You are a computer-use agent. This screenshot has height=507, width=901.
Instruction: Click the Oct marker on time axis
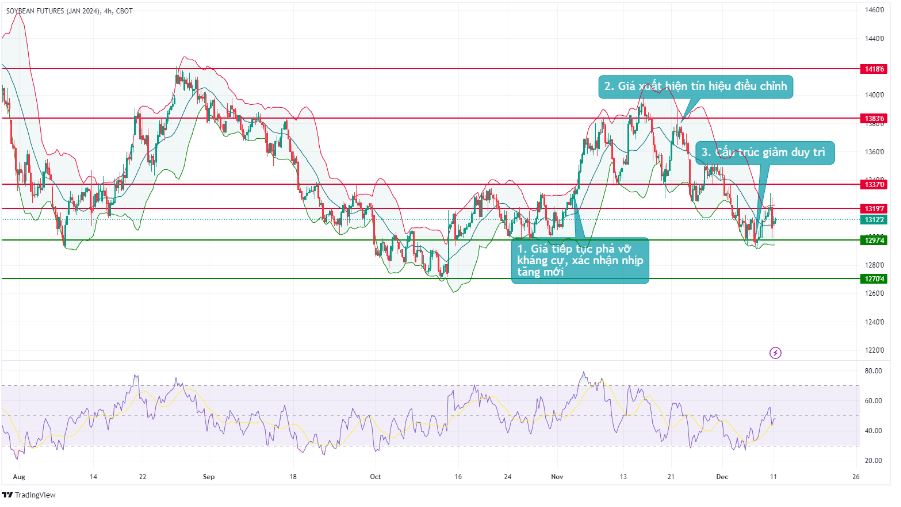[376, 478]
